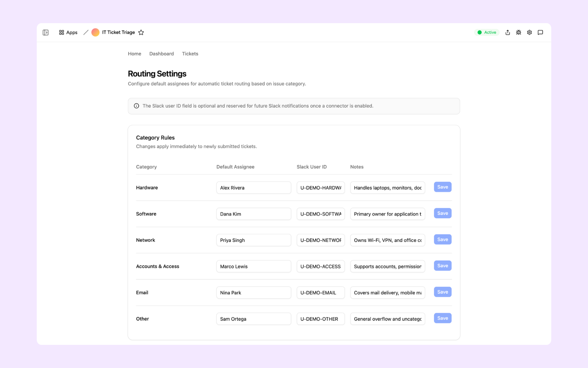The image size is (588, 368).
Task: Click the Other category label
Action: (x=143, y=319)
